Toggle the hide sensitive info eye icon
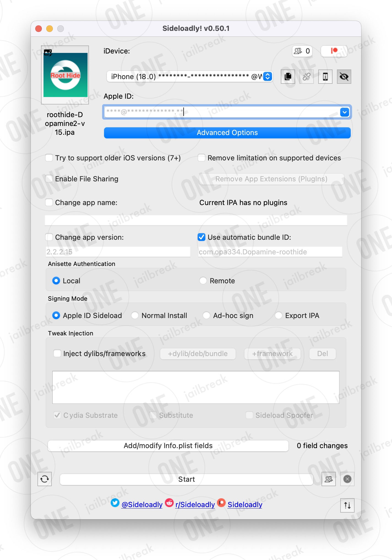The image size is (392, 560). point(344,76)
